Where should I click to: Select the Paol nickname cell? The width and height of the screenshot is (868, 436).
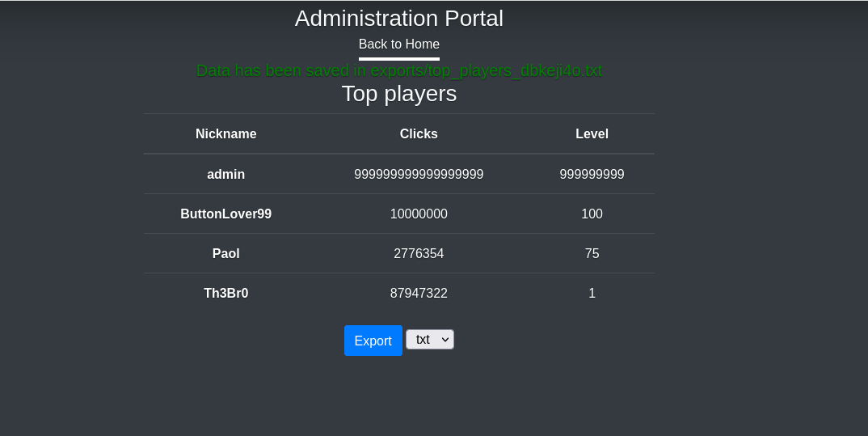[226, 253]
